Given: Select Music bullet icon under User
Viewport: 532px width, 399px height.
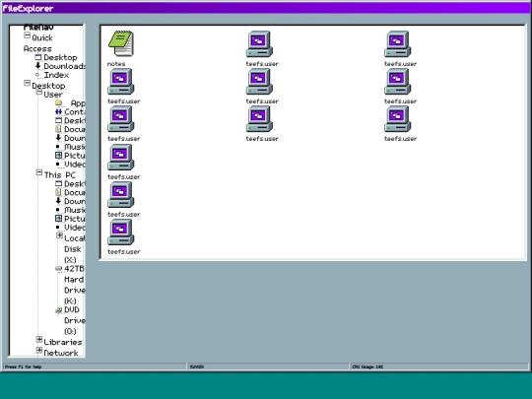Looking at the screenshot, I should click(x=58, y=147).
